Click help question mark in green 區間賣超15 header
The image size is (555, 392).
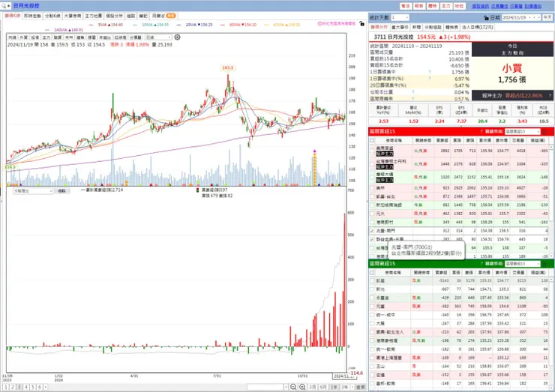481,264
